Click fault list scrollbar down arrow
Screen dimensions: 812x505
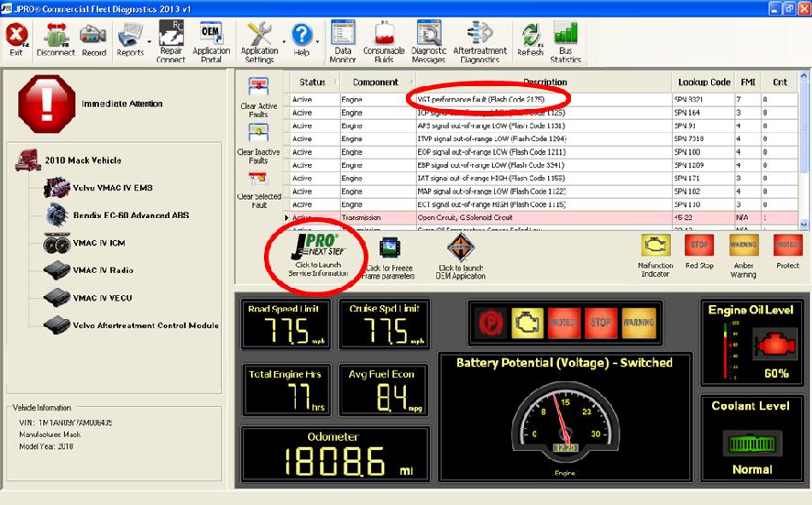(804, 225)
